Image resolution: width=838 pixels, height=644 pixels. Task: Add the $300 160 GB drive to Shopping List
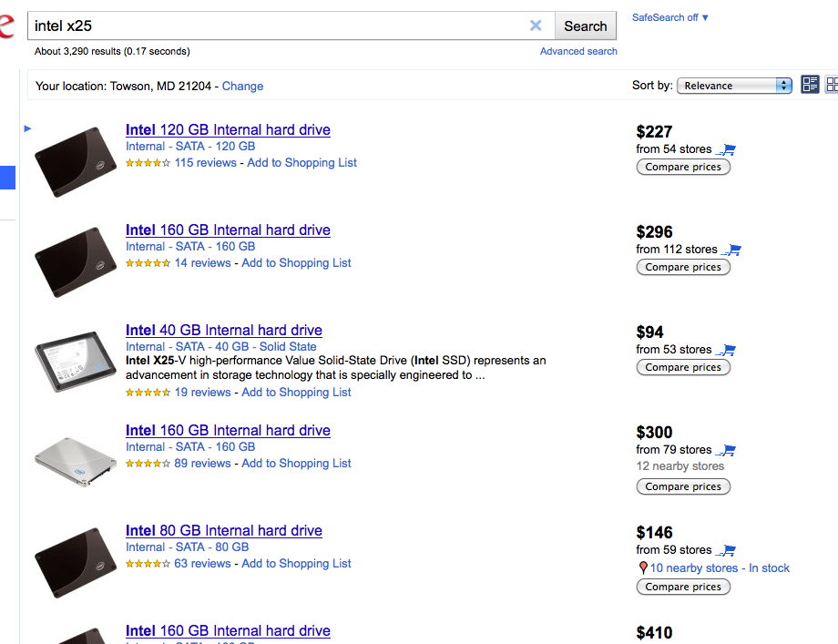coord(296,464)
